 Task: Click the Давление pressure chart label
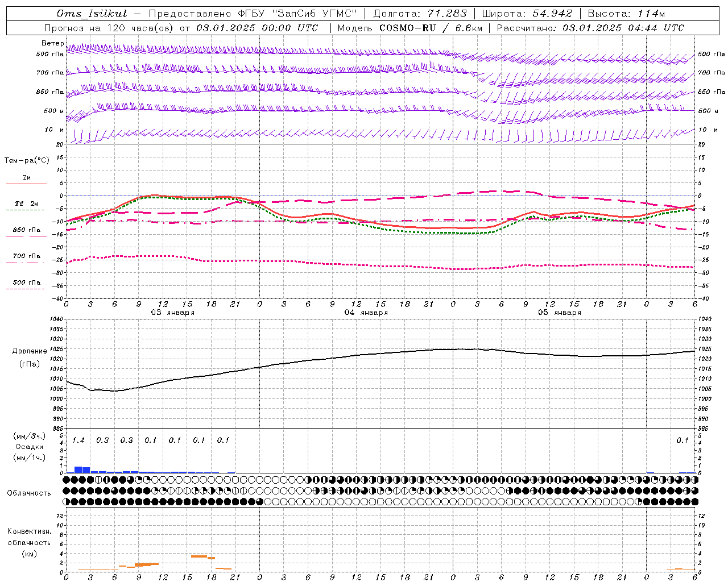click(30, 351)
